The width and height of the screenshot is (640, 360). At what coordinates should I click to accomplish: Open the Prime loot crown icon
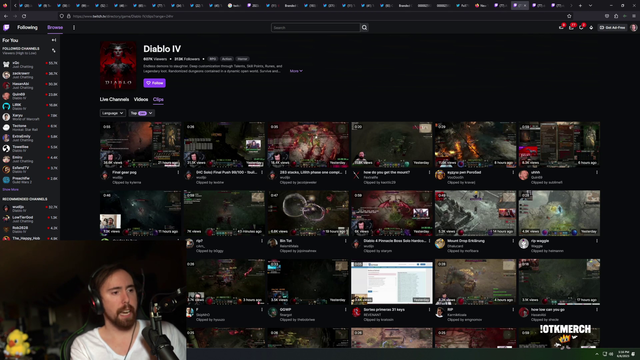561,28
